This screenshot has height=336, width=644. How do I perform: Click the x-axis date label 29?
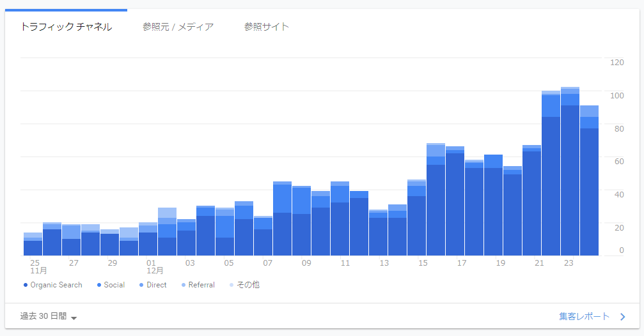tap(112, 263)
